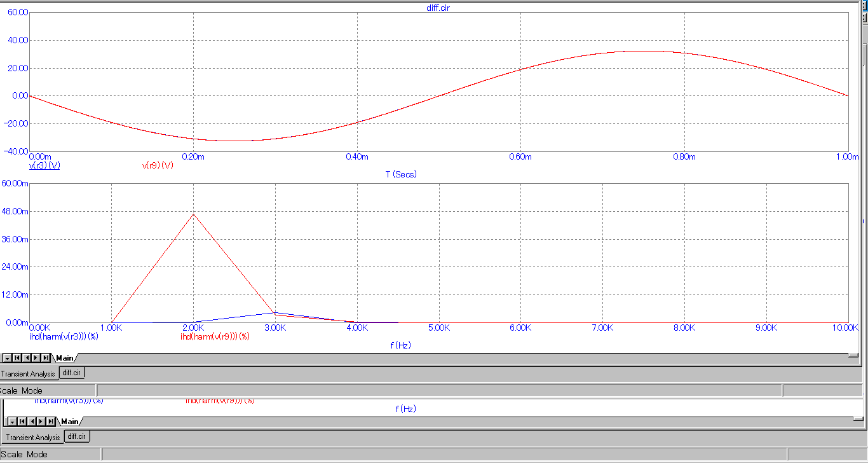The image size is (868, 463).
Task: Click the 1.00K frequency axis value
Action: 111,328
